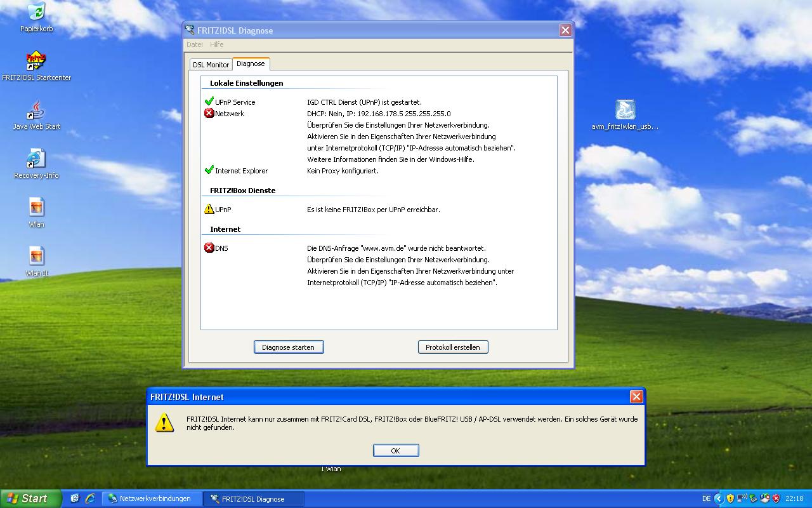Click the yellow warning icon beside UPnP
Screen dimensions: 812x508
209,209
